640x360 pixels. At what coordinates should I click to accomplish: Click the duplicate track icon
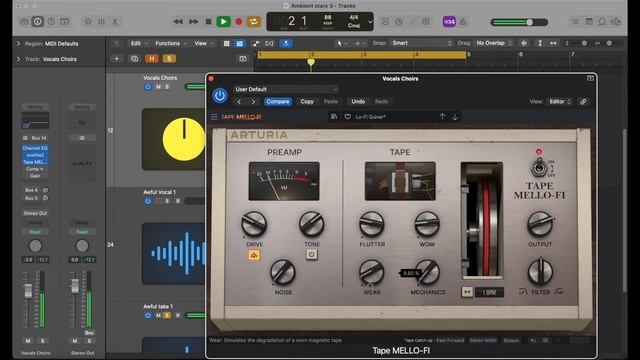point(134,59)
